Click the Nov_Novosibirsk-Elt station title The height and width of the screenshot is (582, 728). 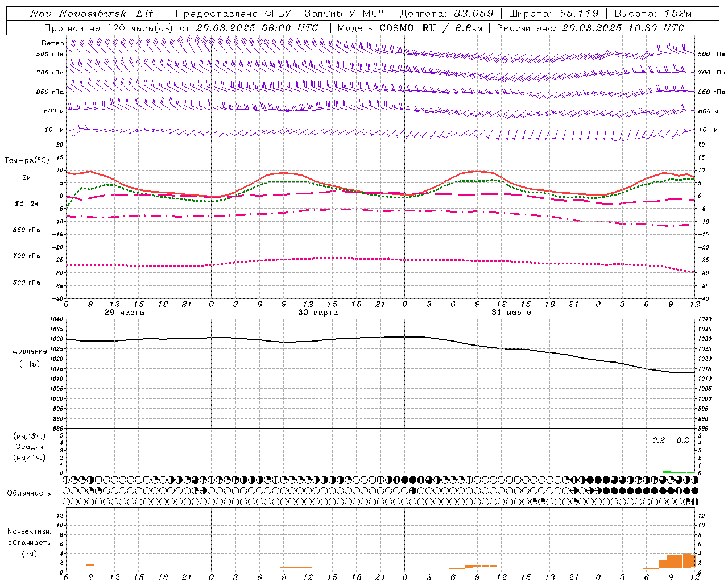click(92, 14)
